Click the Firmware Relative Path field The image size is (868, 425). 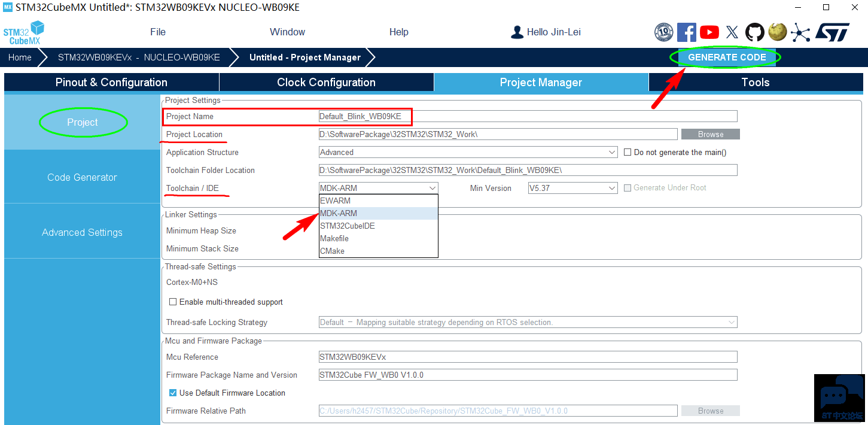498,411
